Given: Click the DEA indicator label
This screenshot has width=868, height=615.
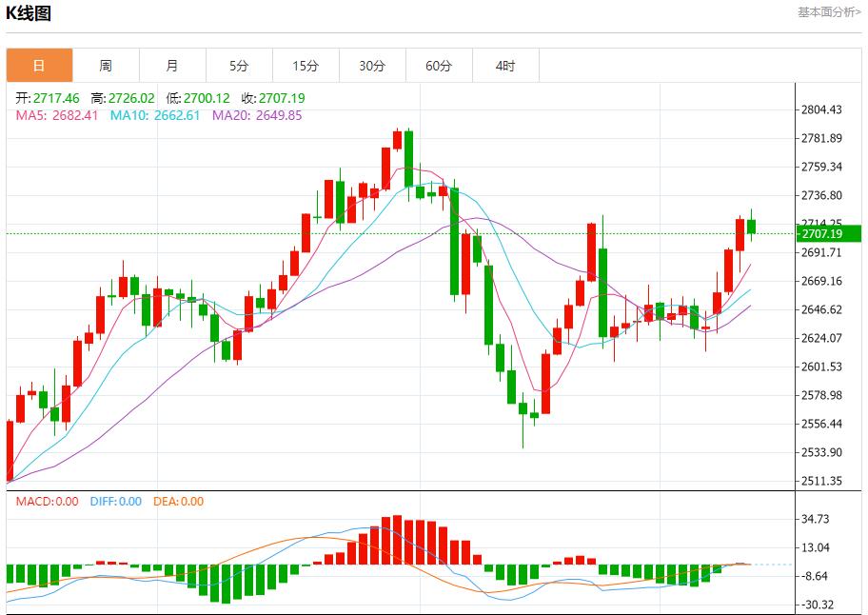Looking at the screenshot, I should click(x=179, y=502).
